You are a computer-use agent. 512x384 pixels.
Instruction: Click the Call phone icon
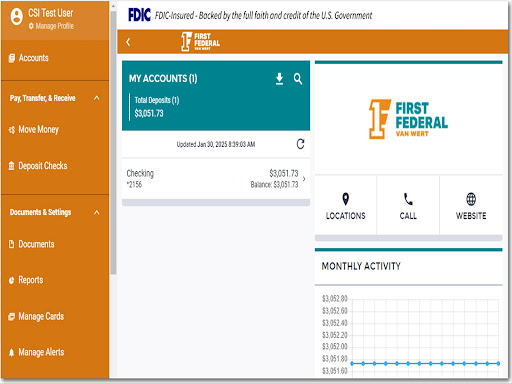tap(408, 199)
